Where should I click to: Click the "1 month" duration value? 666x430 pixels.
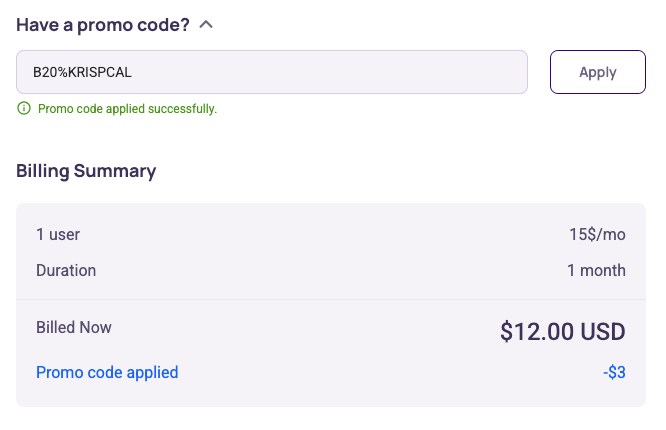(x=596, y=270)
